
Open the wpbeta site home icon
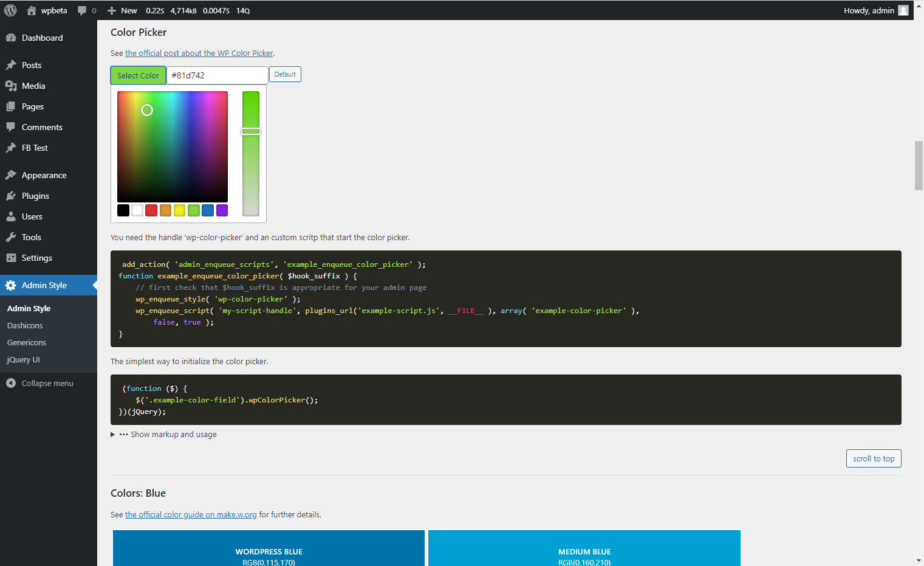pos(32,10)
